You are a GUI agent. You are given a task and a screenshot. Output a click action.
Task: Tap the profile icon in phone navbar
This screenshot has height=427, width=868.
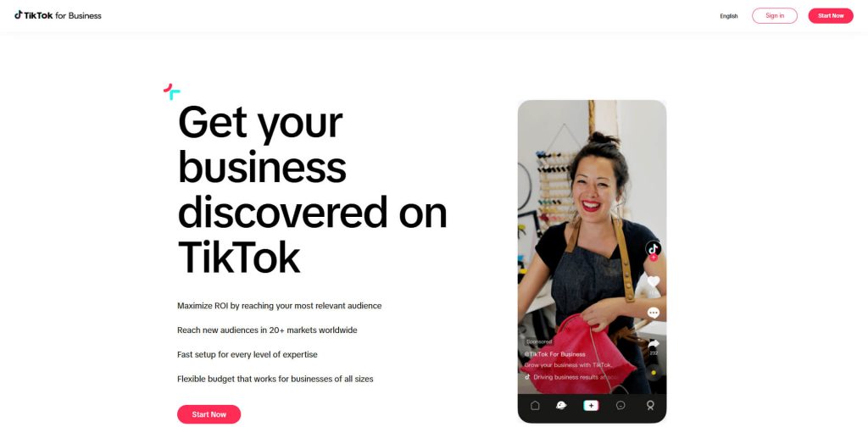pyautogui.click(x=650, y=406)
